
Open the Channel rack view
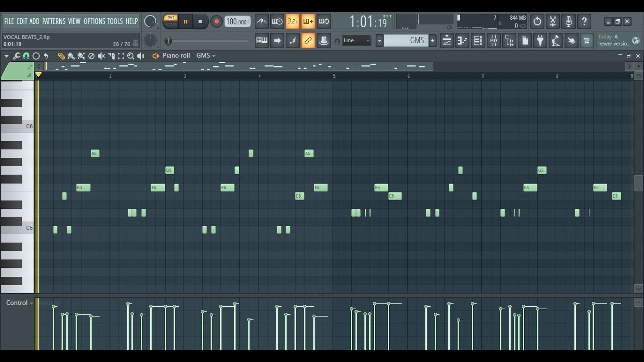pos(478,41)
